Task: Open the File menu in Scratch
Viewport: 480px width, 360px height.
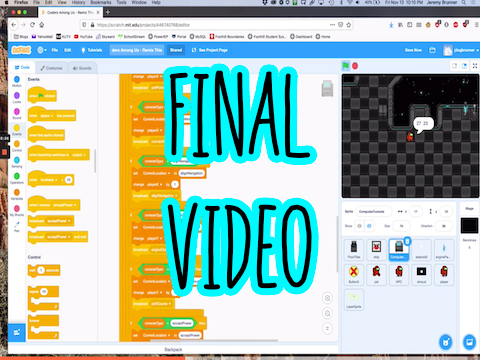Action: point(55,50)
